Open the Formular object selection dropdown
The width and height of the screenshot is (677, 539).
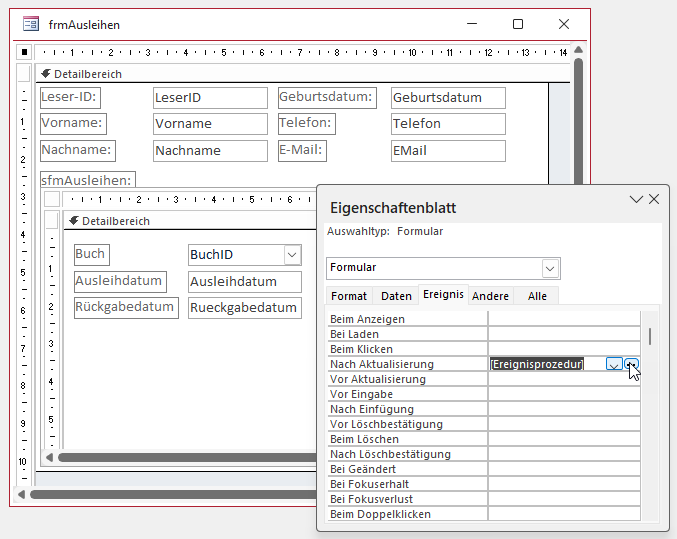[x=550, y=268]
